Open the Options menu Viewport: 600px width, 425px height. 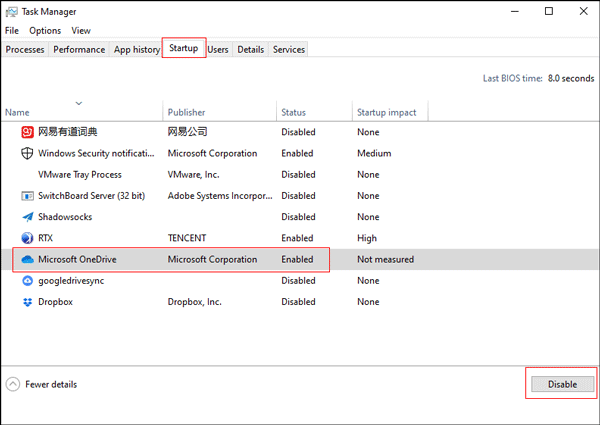click(x=45, y=31)
